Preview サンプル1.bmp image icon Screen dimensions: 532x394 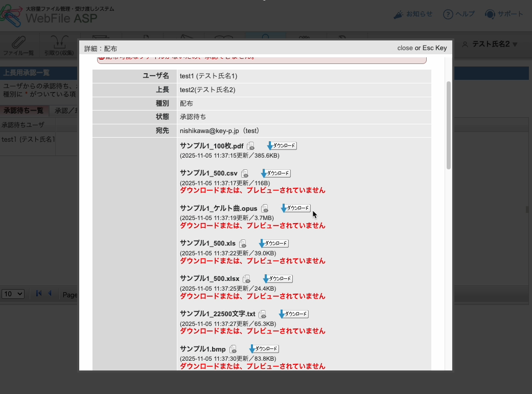coord(233,349)
